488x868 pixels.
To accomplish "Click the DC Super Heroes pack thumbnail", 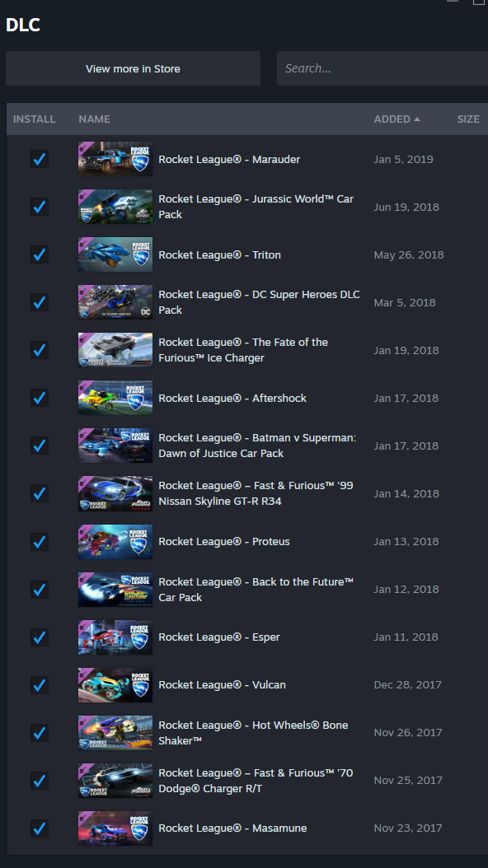I will (115, 302).
